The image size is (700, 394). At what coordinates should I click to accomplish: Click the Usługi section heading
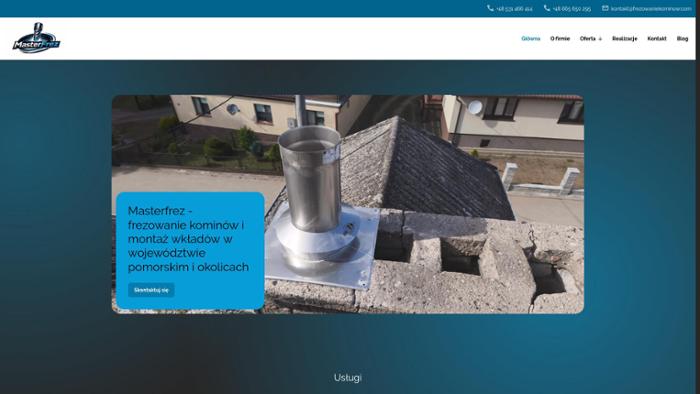348,377
